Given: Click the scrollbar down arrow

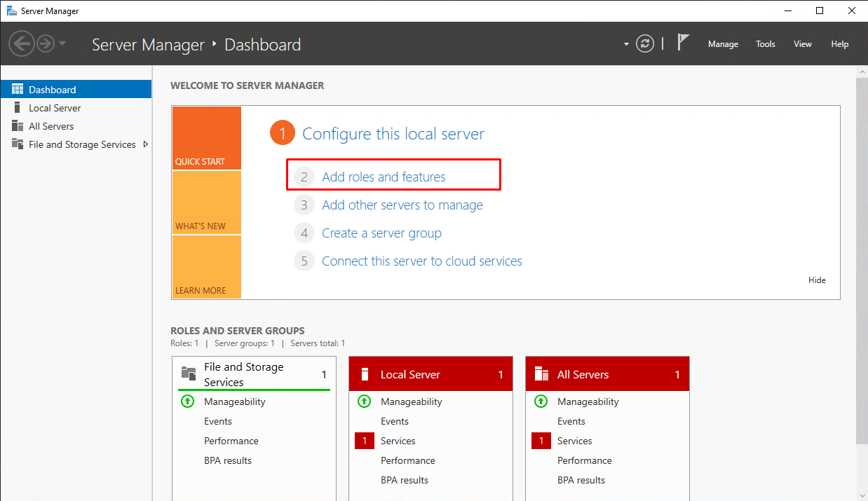Looking at the screenshot, I should (x=862, y=495).
